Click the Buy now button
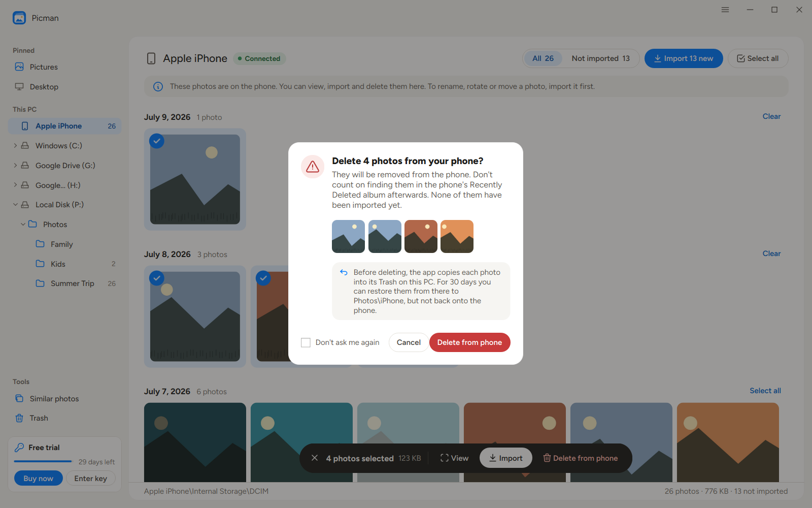The height and width of the screenshot is (508, 812). 38,479
